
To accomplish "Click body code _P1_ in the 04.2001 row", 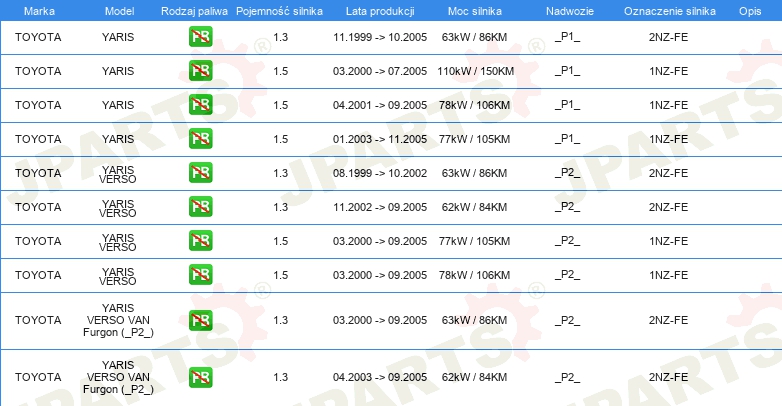I will point(568,105).
